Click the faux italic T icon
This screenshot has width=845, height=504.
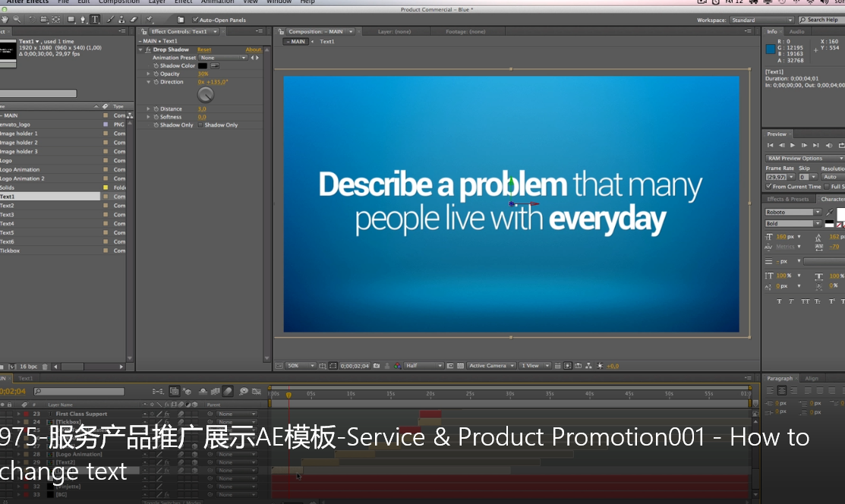coord(791,301)
